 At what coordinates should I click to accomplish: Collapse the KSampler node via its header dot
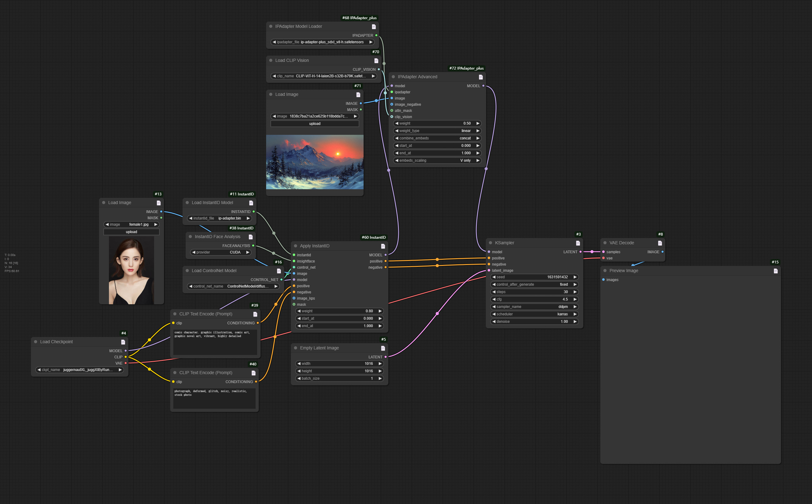point(490,243)
